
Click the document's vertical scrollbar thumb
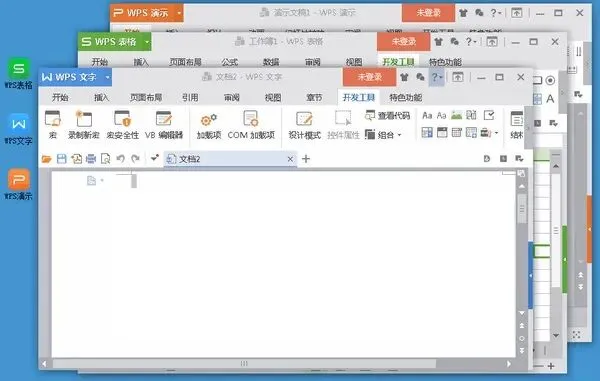[x=522, y=209]
